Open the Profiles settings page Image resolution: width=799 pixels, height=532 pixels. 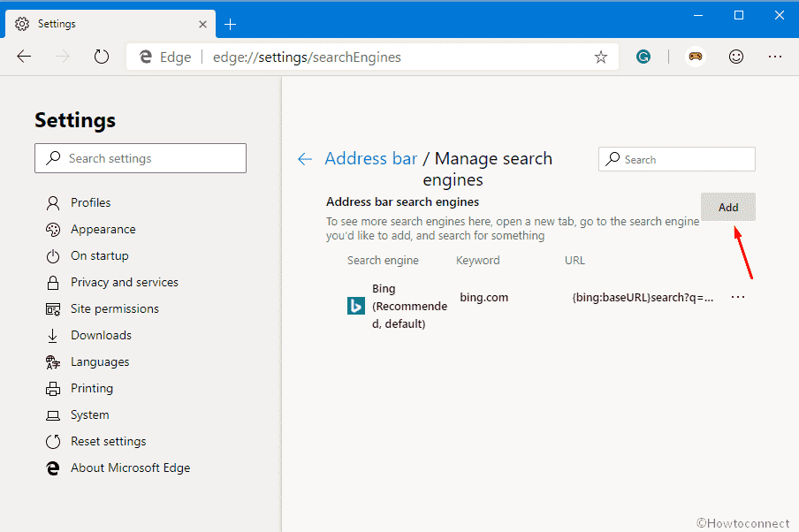(91, 202)
